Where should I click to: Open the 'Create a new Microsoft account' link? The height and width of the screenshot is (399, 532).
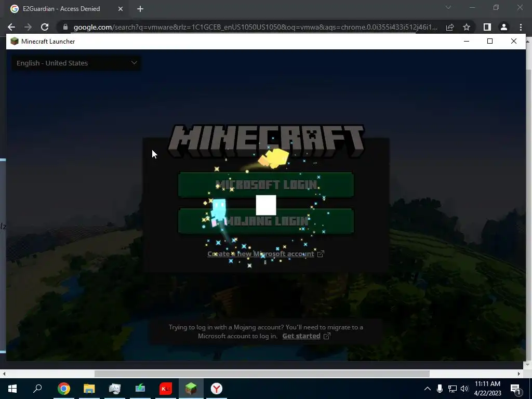tap(261, 254)
